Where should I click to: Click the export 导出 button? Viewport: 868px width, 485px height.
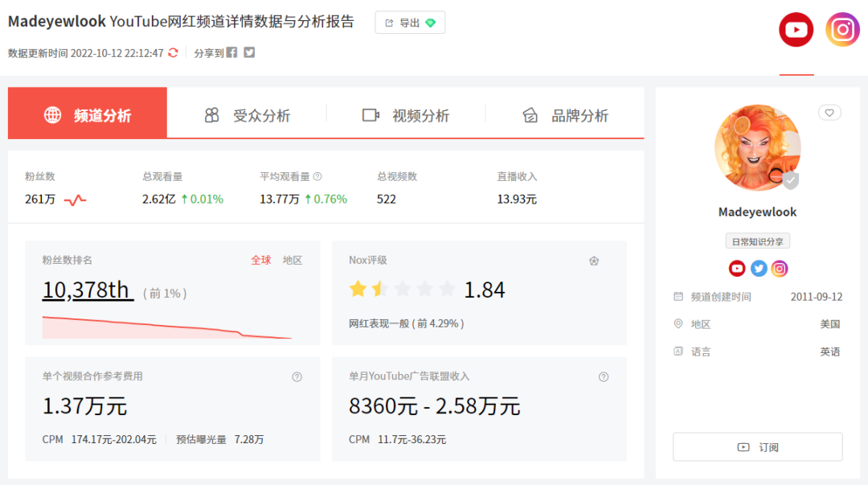tap(410, 23)
